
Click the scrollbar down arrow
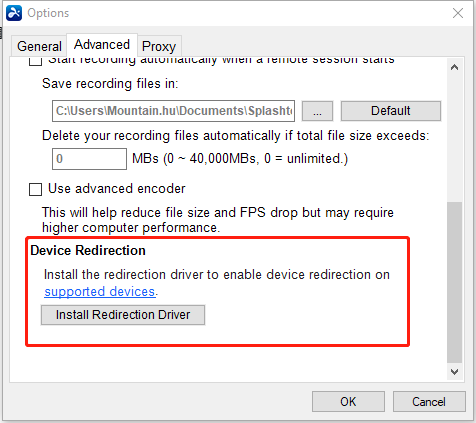click(x=454, y=372)
